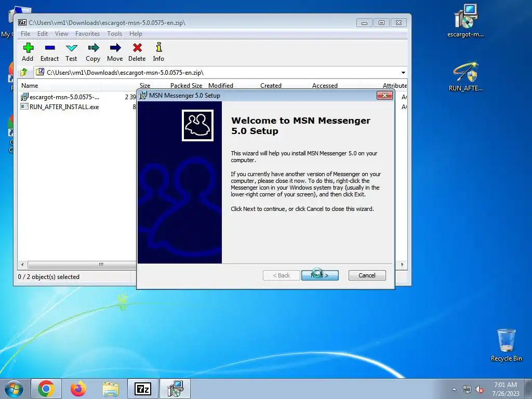The width and height of the screenshot is (532, 399).
Task: Select escargot-msn-5.0.0575 file in the list
Action: (60, 97)
